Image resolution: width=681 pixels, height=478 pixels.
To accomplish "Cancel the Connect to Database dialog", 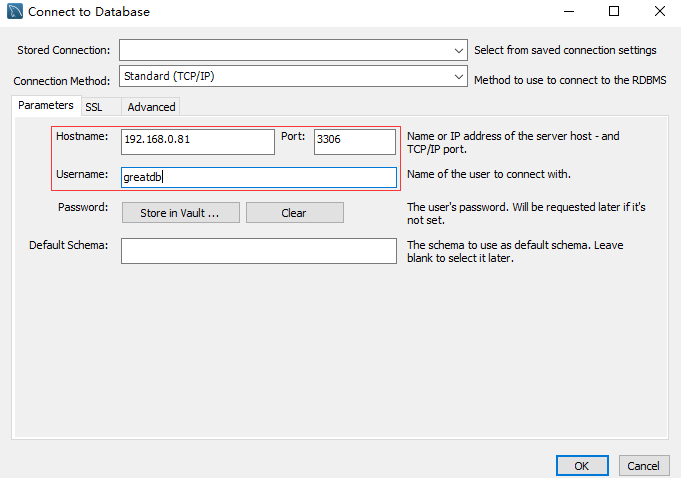I will (x=644, y=466).
